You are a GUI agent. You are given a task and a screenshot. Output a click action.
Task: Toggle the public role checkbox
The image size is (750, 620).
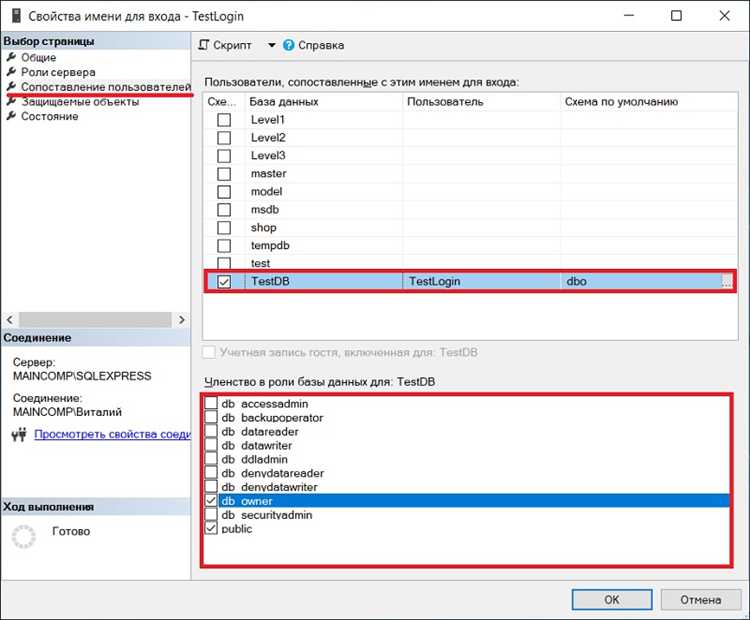point(211,529)
